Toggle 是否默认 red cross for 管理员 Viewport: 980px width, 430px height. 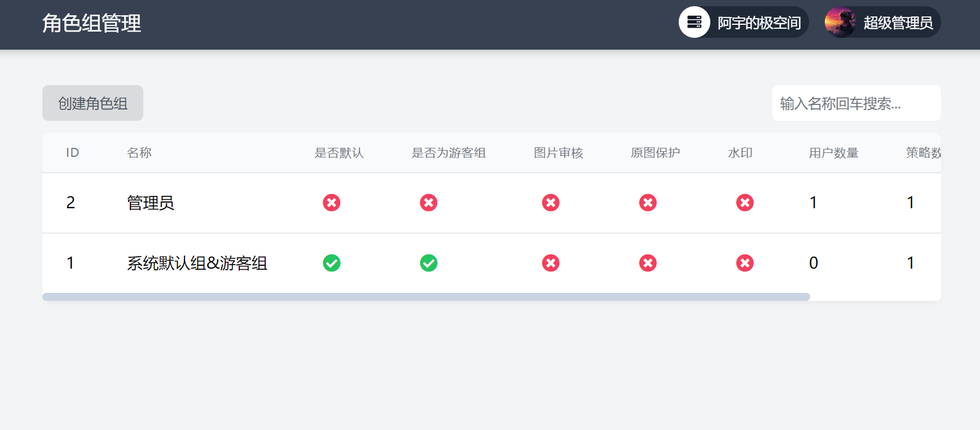pyautogui.click(x=332, y=203)
